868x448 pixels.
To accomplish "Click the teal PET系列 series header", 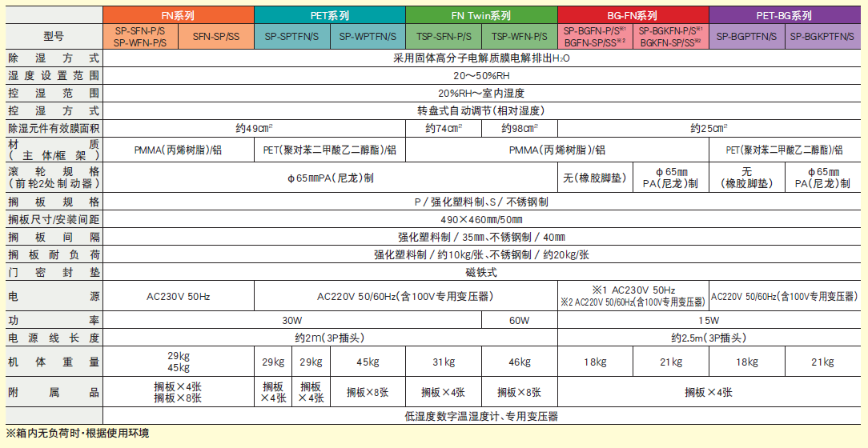I will click(x=329, y=16).
